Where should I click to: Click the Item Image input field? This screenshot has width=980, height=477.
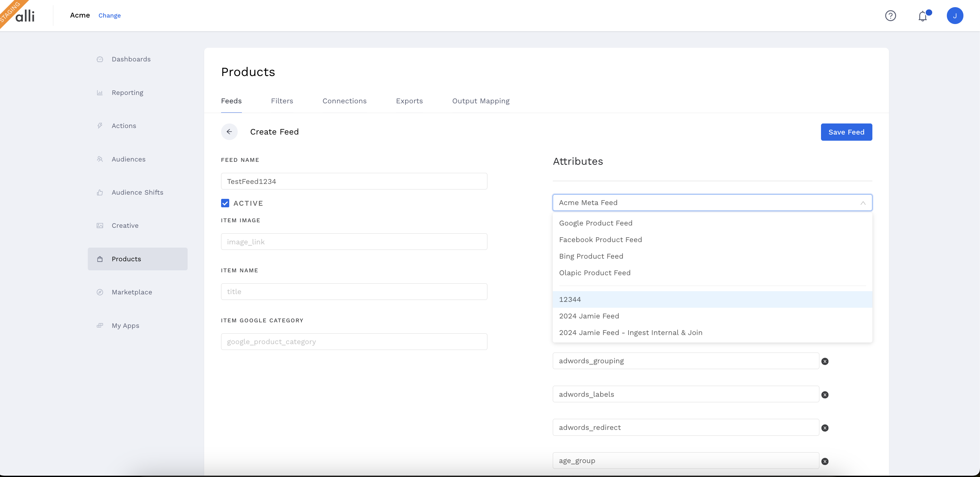coord(354,242)
